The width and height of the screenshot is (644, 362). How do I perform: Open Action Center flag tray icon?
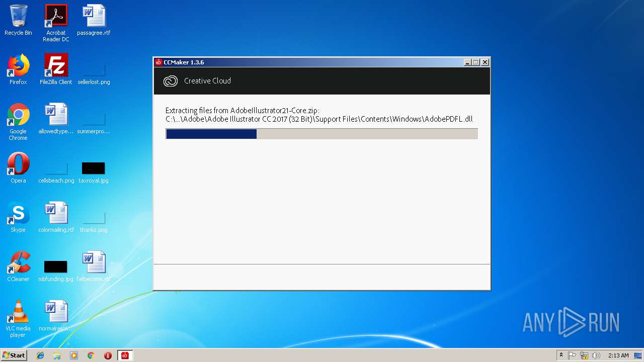572,355
